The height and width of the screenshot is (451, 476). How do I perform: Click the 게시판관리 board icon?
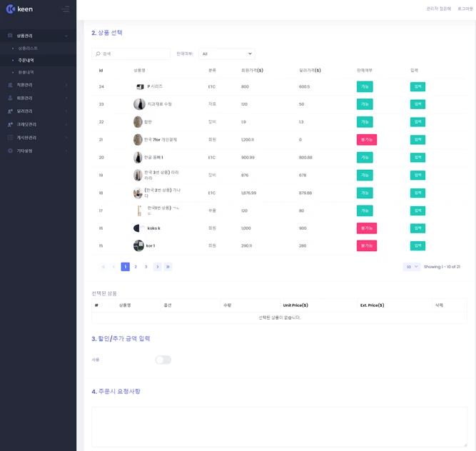[10, 138]
